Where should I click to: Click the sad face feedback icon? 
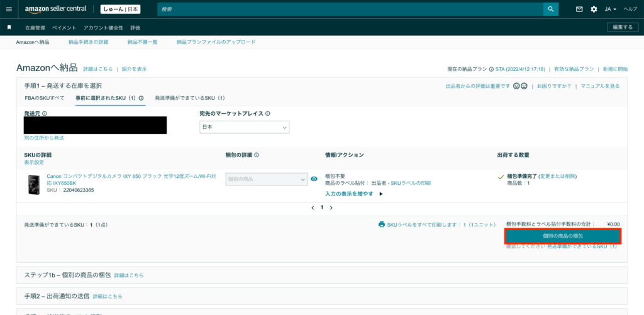click(524, 86)
